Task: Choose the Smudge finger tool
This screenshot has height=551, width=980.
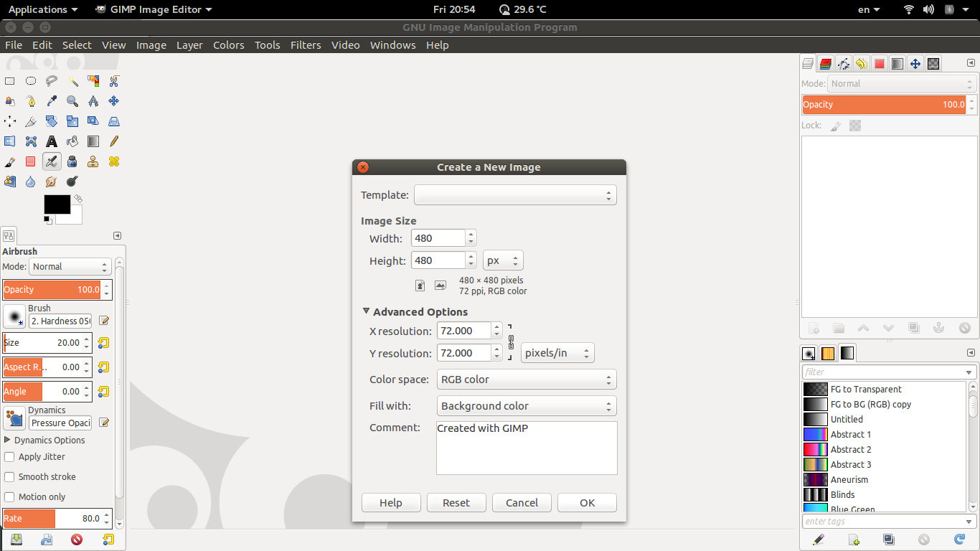Action: (52, 182)
